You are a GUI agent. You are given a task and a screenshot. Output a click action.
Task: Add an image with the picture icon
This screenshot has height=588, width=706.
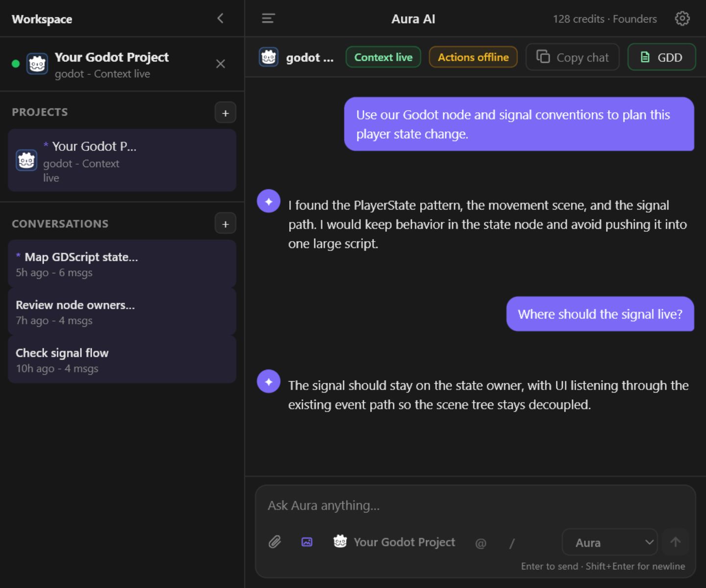pyautogui.click(x=307, y=542)
